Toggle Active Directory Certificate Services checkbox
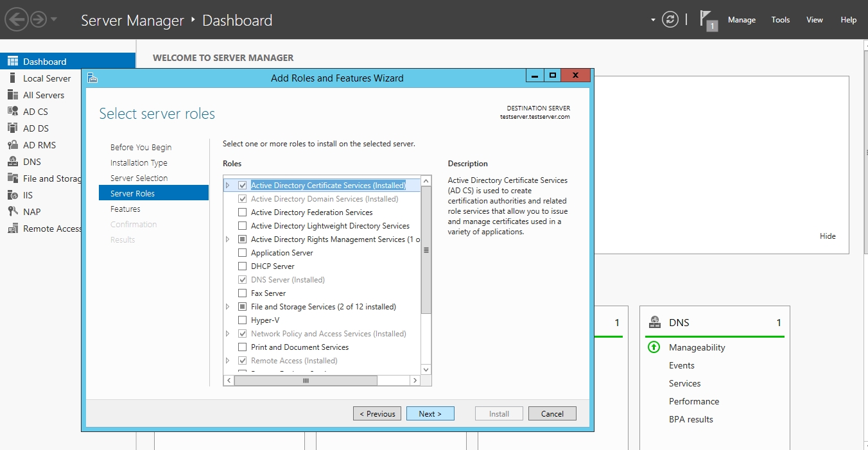Image resolution: width=868 pixels, height=450 pixels. pos(242,185)
